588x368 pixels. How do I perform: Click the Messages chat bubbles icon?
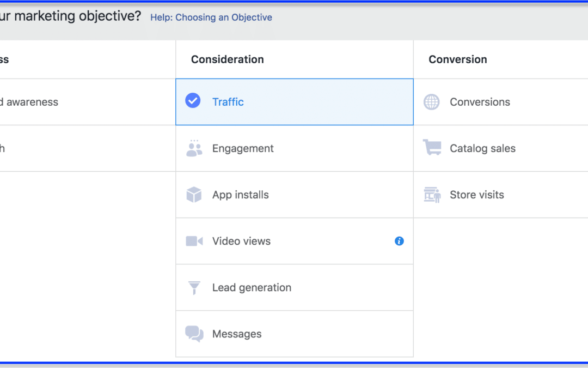(x=194, y=334)
